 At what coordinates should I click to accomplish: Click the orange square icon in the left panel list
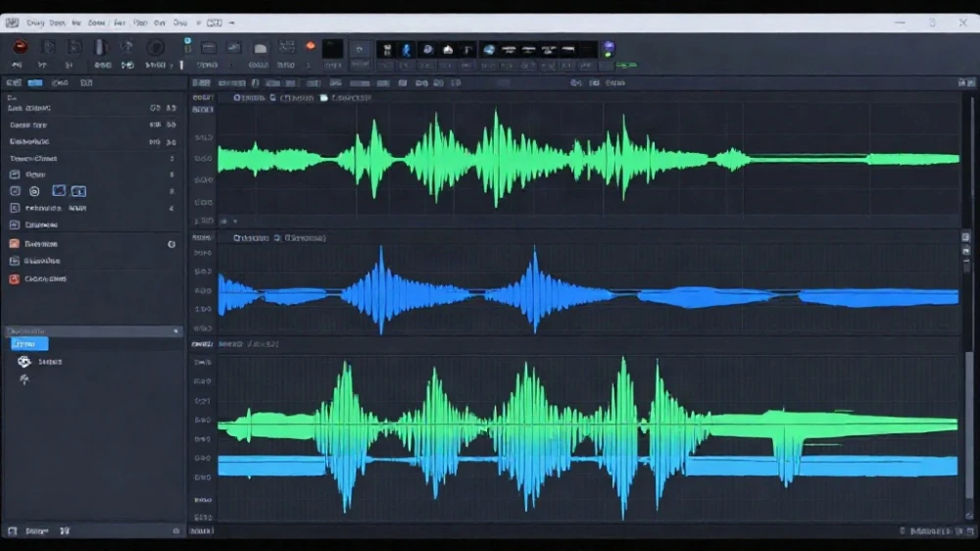point(14,244)
